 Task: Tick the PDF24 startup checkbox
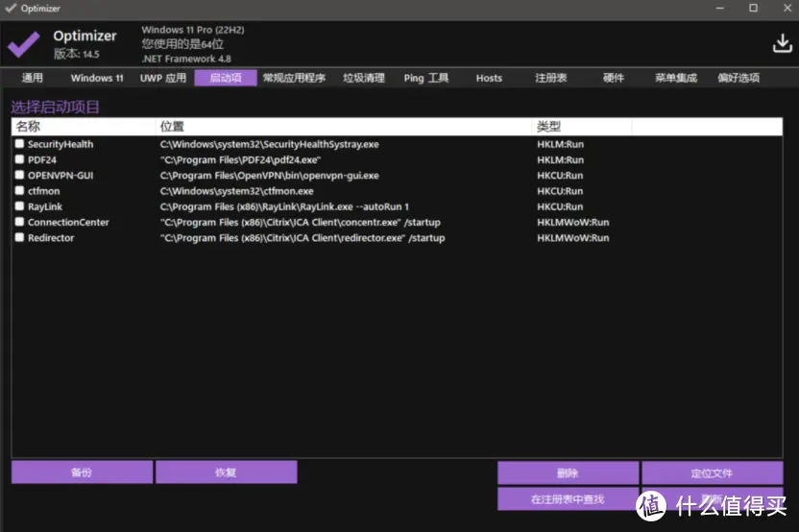tap(19, 159)
